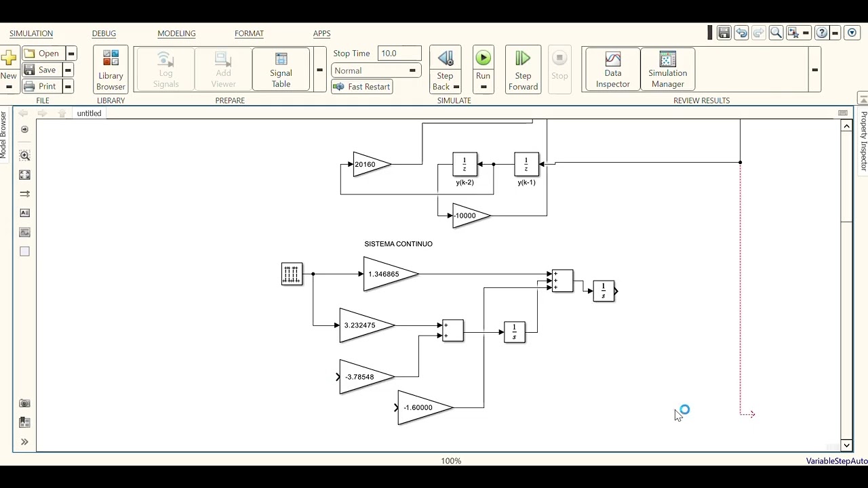Open the Library Browser
This screenshot has height=488, width=868.
point(111,69)
